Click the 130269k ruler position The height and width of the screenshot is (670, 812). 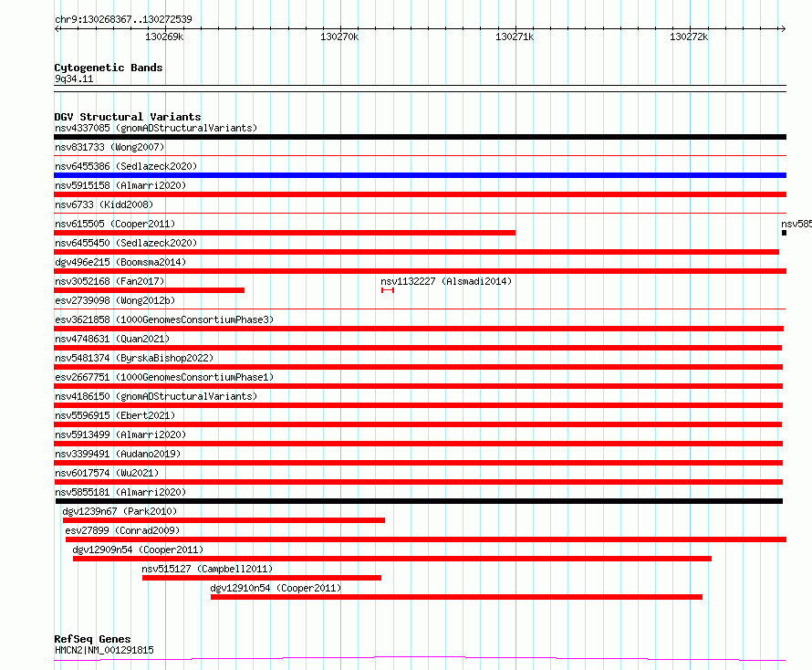pyautogui.click(x=164, y=37)
